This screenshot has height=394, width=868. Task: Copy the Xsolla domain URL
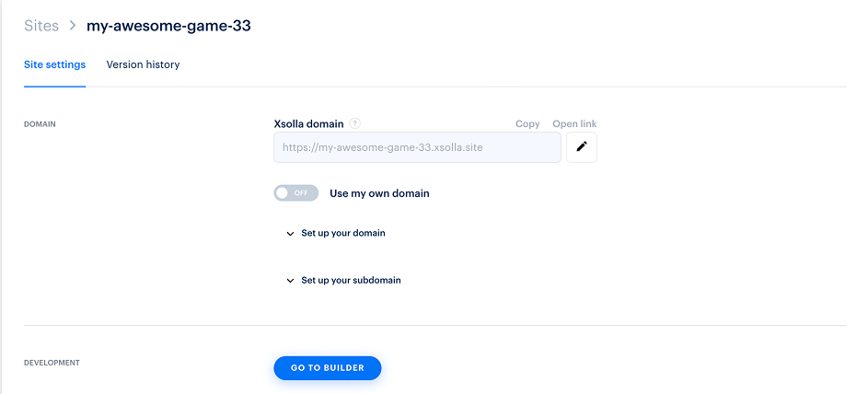click(x=527, y=124)
